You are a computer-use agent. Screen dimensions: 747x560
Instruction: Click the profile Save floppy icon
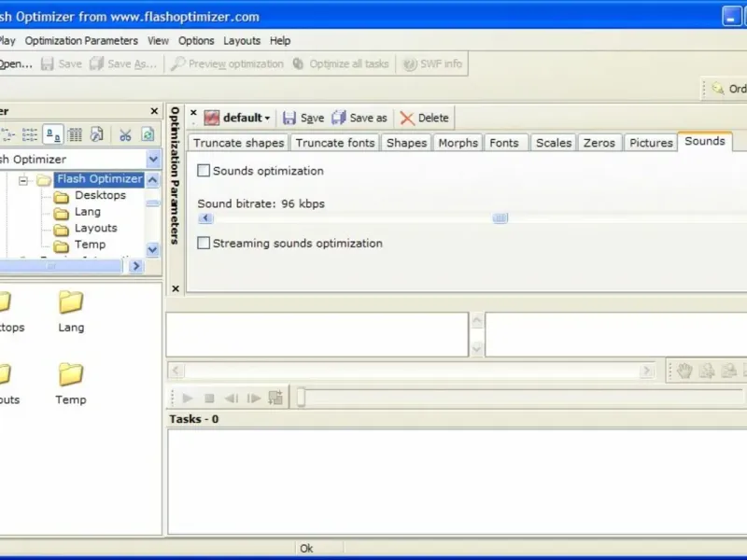point(289,118)
